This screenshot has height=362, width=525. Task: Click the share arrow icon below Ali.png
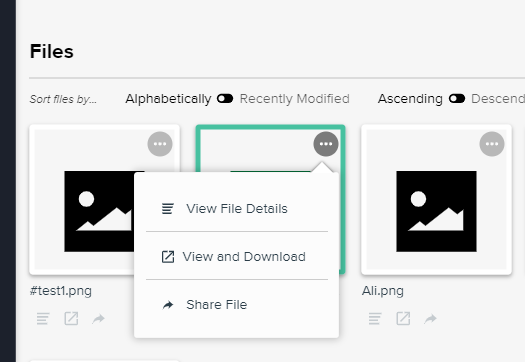click(430, 318)
